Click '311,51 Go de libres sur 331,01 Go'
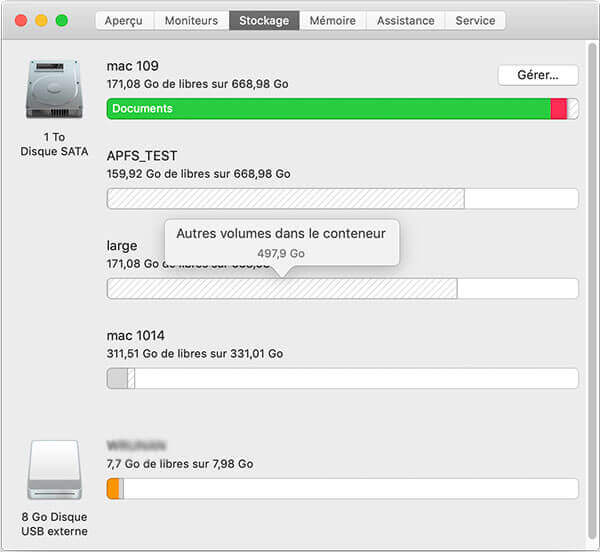 (195, 353)
